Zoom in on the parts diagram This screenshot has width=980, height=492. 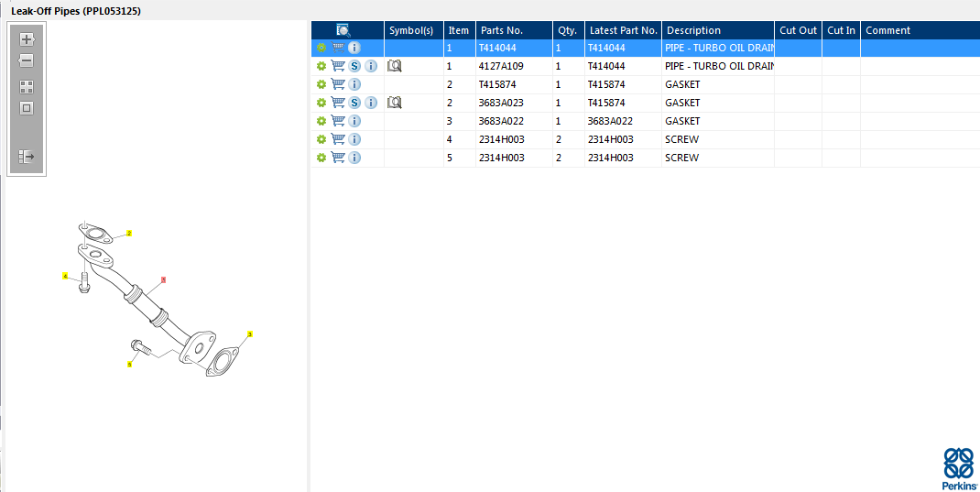click(x=27, y=39)
